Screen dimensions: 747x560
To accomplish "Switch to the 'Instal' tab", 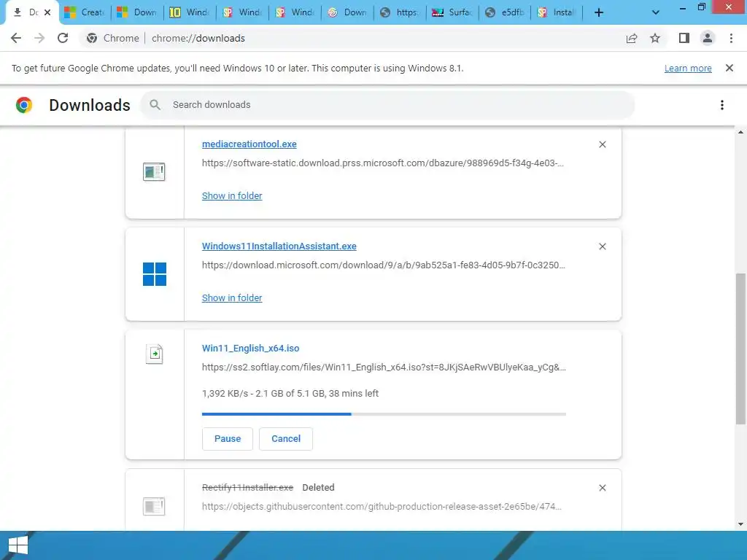I will coord(557,12).
